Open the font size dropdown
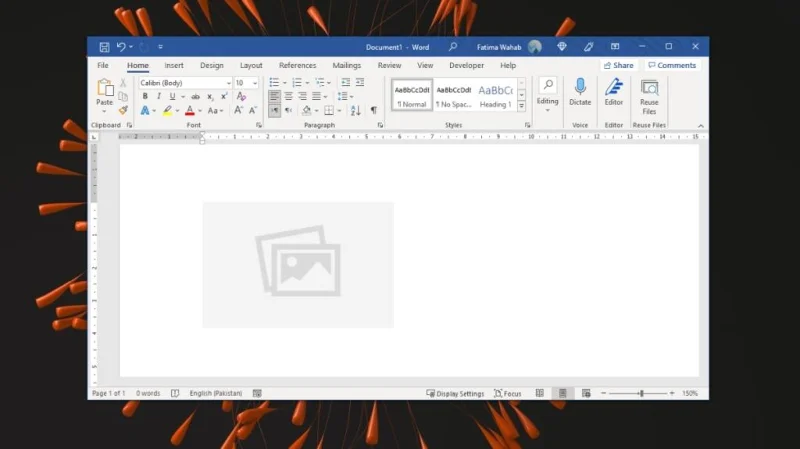The image size is (800, 449). 255,83
